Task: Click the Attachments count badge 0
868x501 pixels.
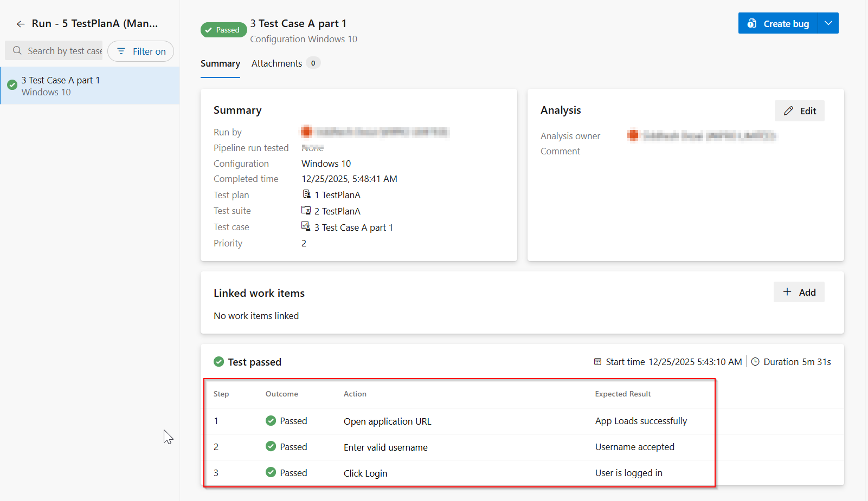Action: (313, 63)
